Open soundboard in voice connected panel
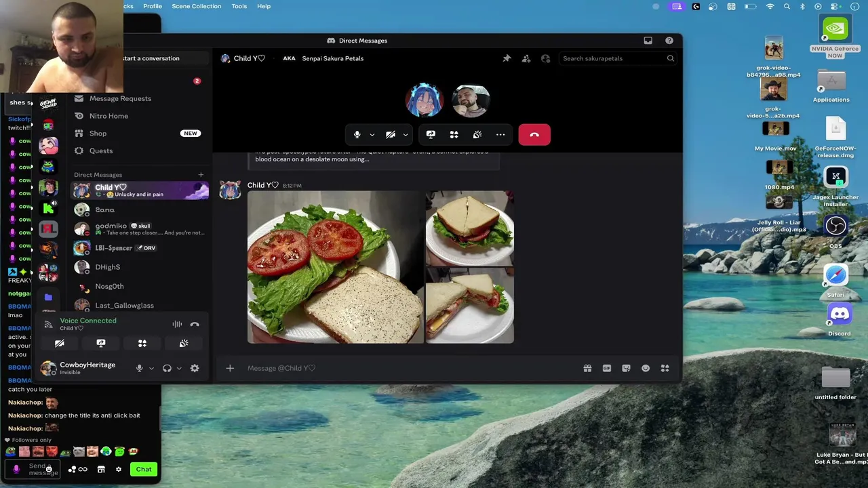The width and height of the screenshot is (868, 488). [184, 344]
